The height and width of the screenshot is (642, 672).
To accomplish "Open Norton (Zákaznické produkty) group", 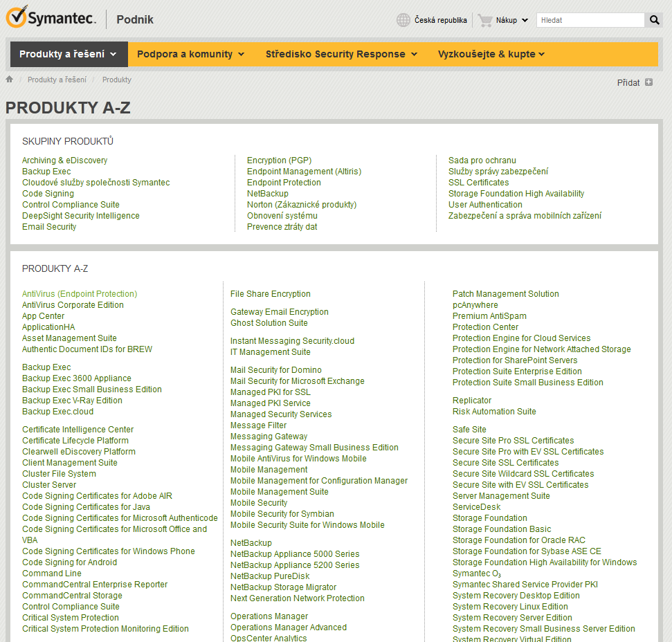I will pyautogui.click(x=302, y=205).
